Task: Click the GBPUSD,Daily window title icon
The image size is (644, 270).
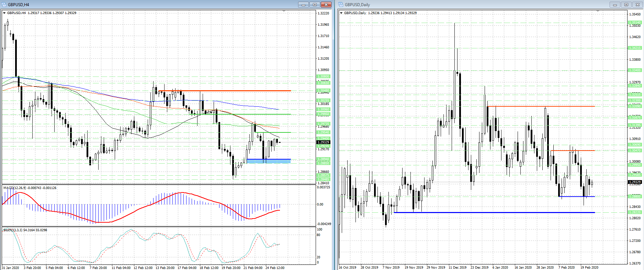Action: pyautogui.click(x=341, y=4)
